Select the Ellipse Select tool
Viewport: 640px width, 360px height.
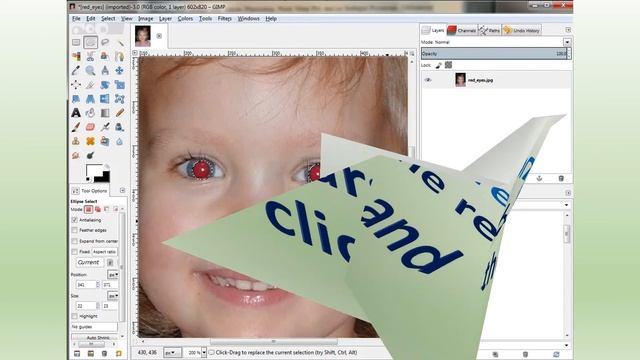pyautogui.click(x=90, y=42)
